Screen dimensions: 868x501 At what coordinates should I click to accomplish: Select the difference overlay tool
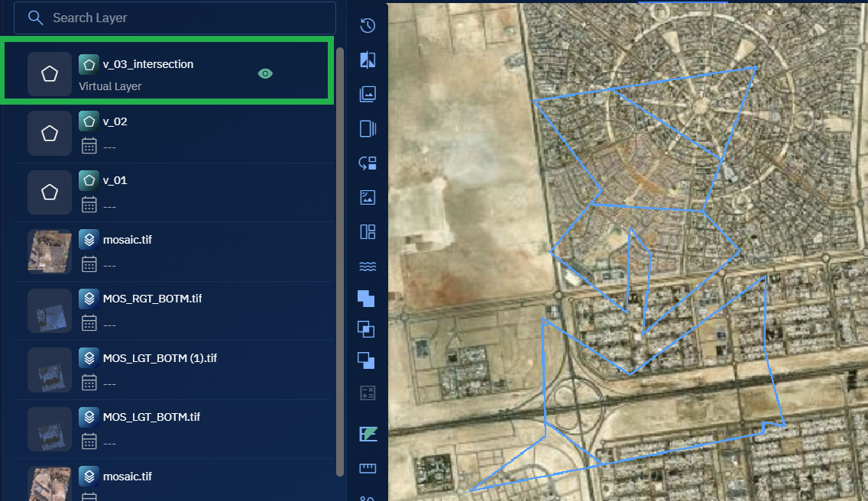(367, 360)
